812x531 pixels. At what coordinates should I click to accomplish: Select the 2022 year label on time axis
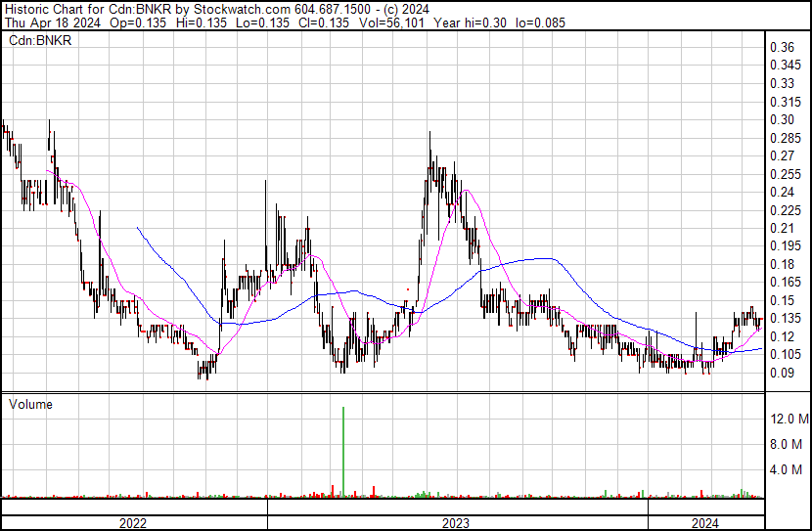pyautogui.click(x=132, y=522)
